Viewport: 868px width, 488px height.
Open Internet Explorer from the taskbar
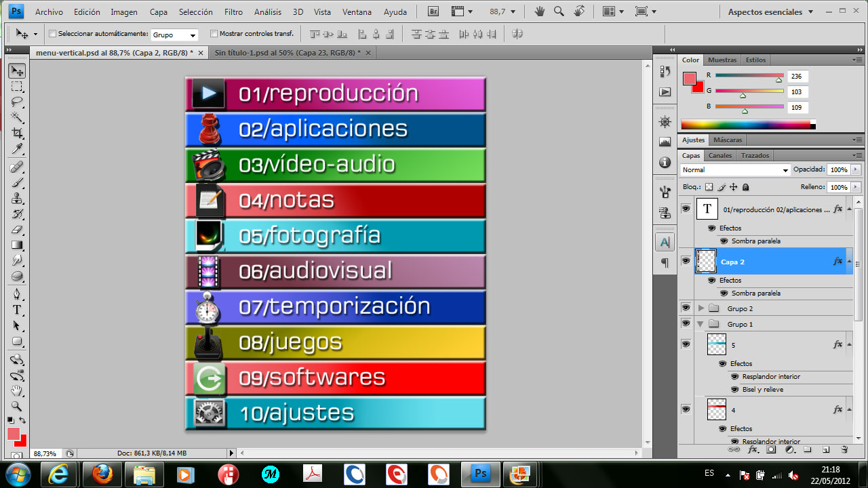click(60, 473)
